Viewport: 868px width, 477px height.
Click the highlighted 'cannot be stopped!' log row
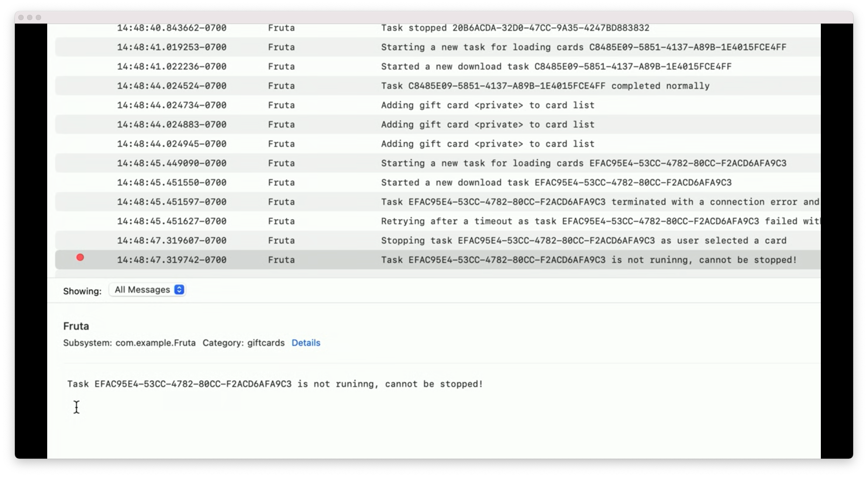pyautogui.click(x=588, y=260)
